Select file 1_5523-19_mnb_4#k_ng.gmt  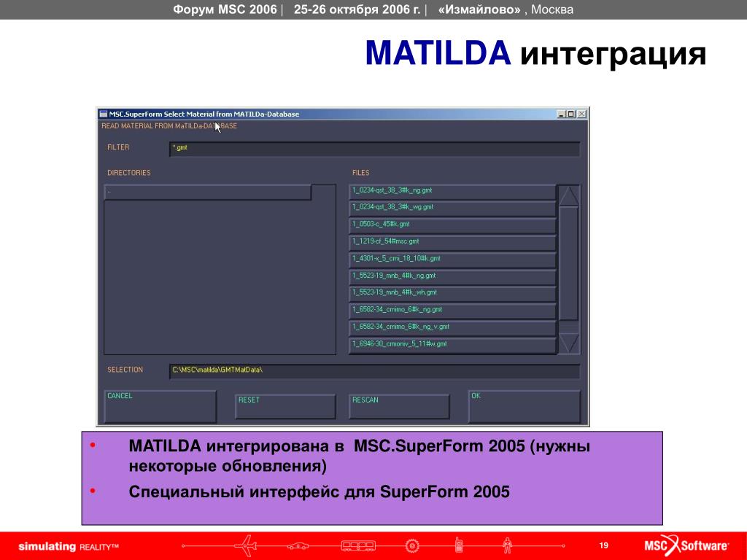tap(452, 276)
